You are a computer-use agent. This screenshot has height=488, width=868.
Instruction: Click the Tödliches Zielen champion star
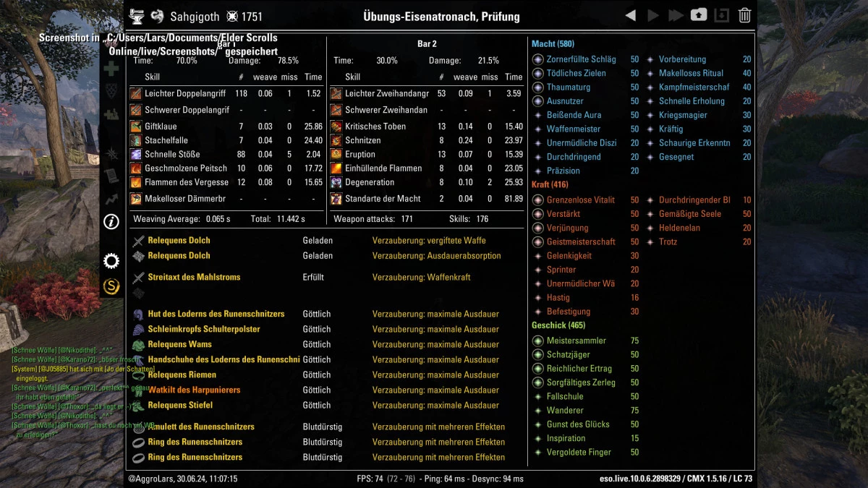[537, 73]
